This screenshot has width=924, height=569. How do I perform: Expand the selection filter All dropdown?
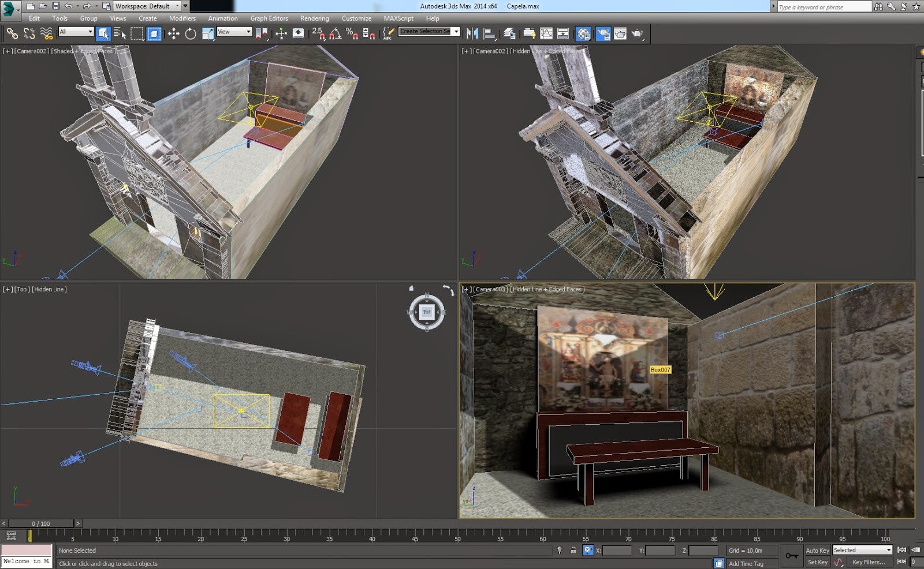[x=76, y=32]
